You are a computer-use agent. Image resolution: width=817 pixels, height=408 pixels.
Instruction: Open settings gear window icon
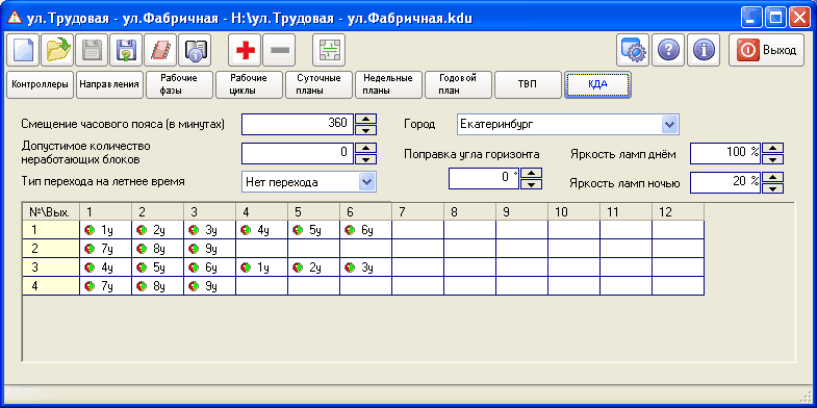pos(633,50)
